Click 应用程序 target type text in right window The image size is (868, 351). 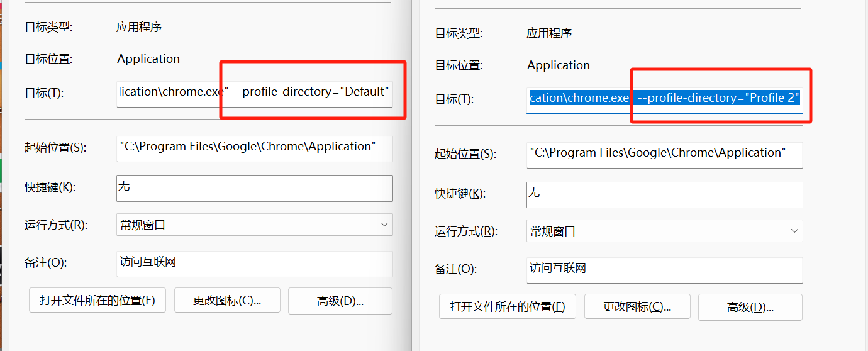549,33
